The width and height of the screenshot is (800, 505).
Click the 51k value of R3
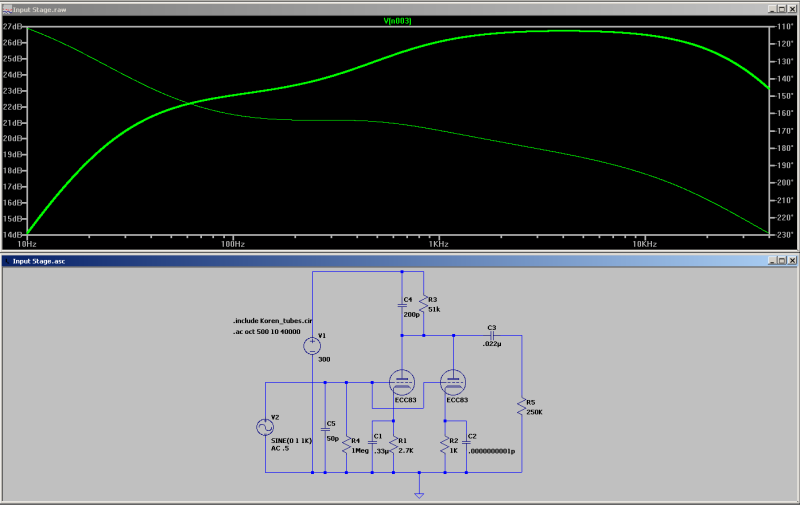pos(434,310)
